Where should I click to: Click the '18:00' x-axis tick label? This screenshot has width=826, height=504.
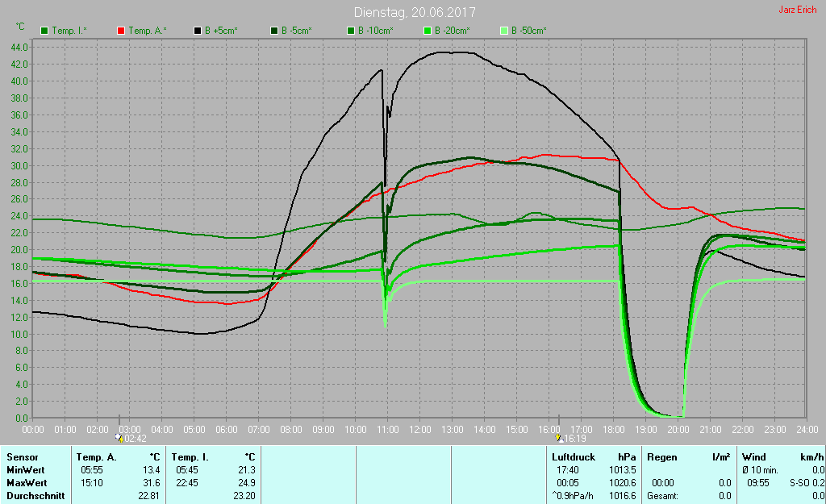tap(614, 430)
